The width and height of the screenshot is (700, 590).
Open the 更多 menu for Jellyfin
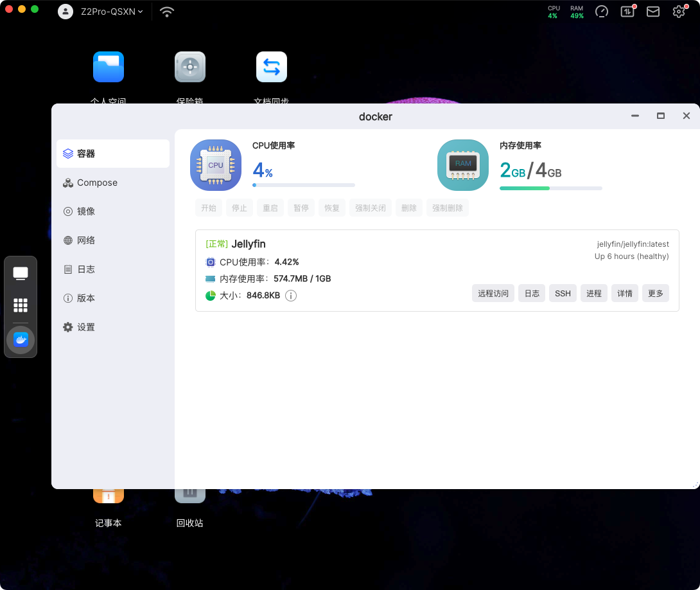click(x=656, y=294)
